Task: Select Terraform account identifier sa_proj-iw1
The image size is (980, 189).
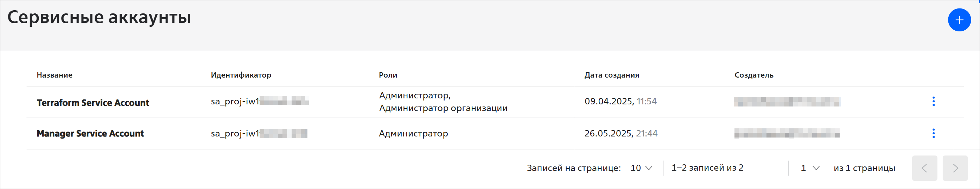Action: [260, 101]
